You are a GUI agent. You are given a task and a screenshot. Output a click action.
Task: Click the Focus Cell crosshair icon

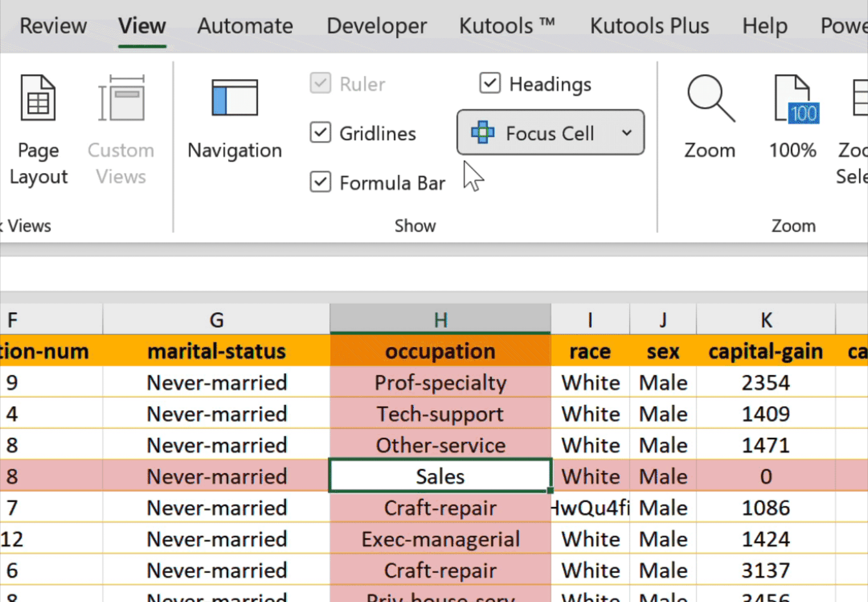point(482,133)
